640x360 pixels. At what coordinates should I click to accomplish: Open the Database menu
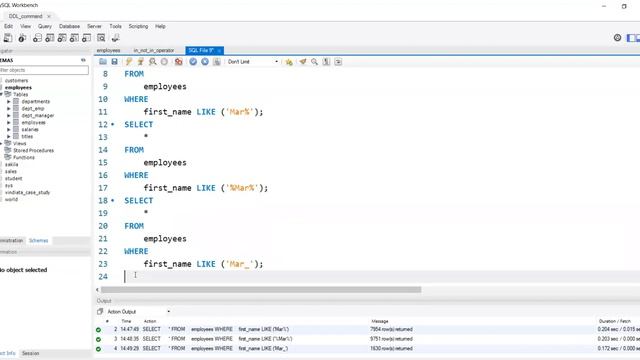[69, 26]
